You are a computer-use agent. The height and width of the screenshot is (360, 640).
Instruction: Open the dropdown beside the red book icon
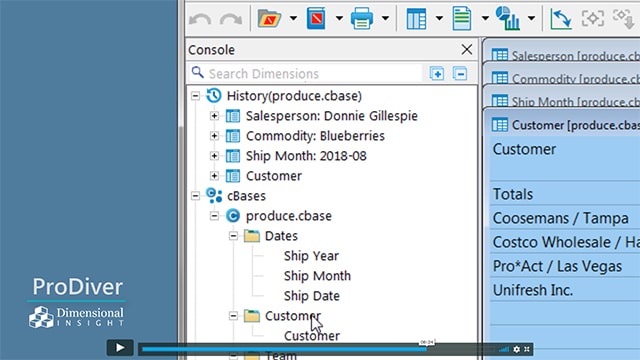[339, 18]
